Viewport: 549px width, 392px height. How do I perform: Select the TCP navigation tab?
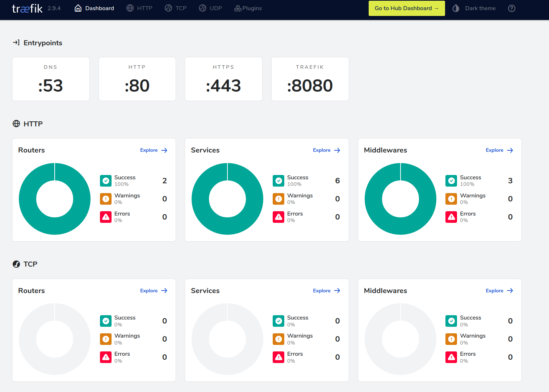(x=176, y=8)
